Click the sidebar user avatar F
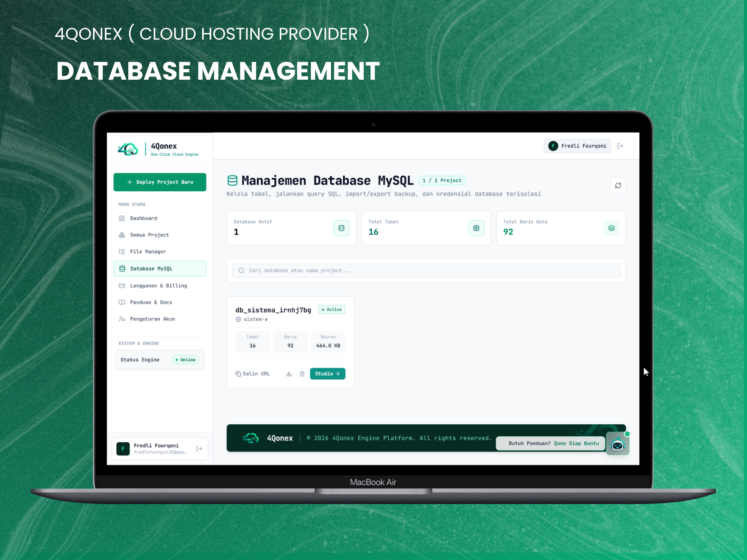This screenshot has width=747, height=560. coord(123,449)
